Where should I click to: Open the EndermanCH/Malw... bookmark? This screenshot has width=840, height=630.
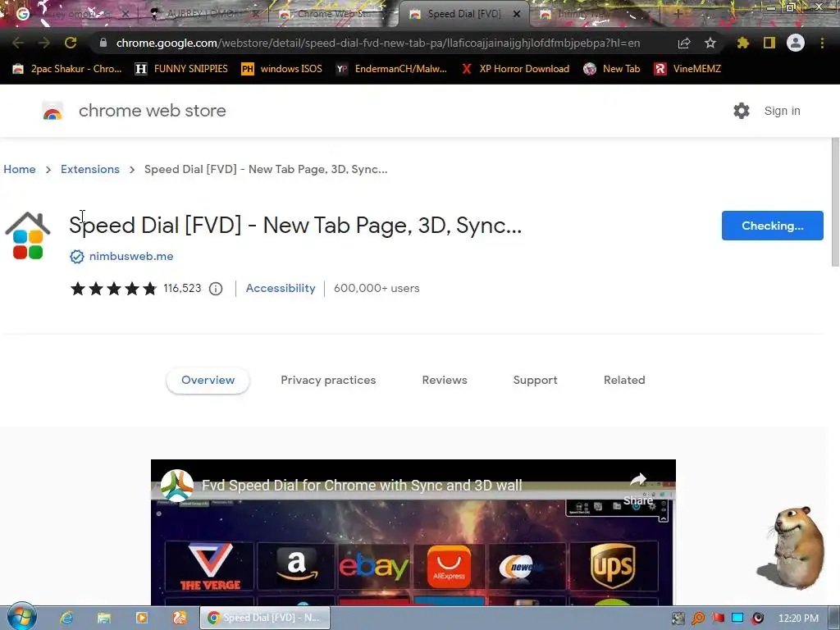[x=391, y=69]
